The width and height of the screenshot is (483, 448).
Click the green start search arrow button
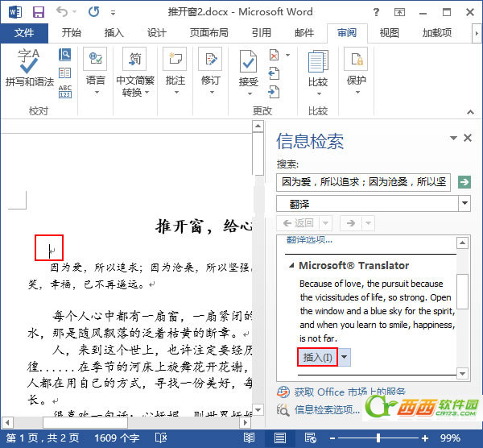pos(464,182)
